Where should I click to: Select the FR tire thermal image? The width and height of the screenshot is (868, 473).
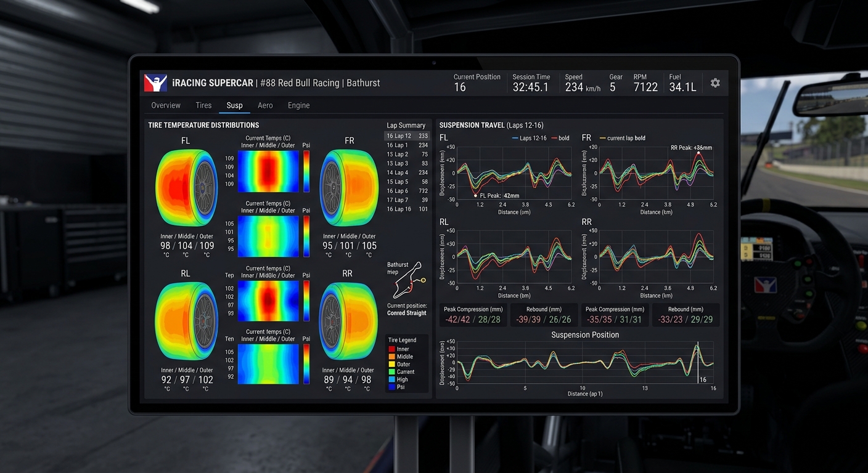tap(349, 187)
